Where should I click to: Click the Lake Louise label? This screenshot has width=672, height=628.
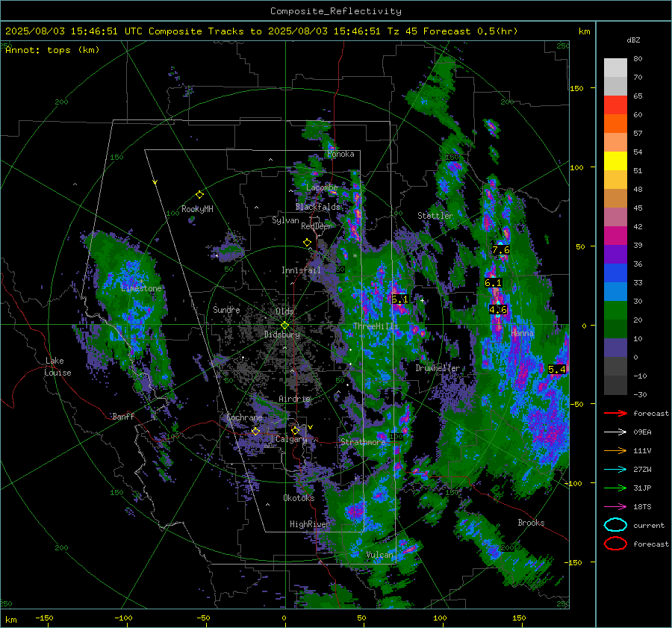(58, 367)
